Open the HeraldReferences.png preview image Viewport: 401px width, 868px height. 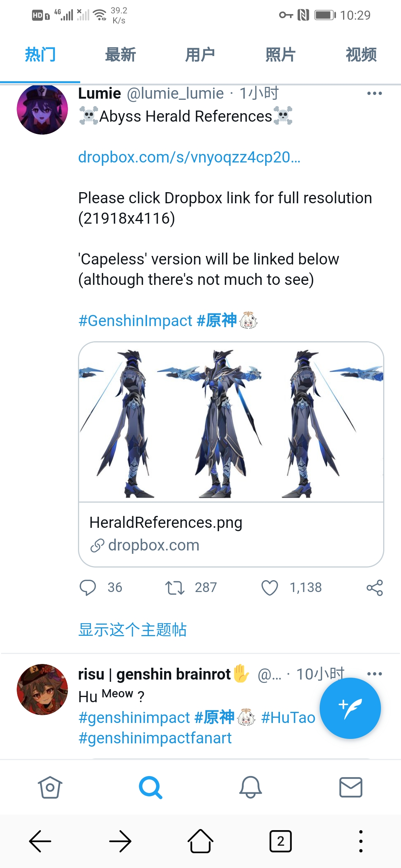tap(231, 422)
